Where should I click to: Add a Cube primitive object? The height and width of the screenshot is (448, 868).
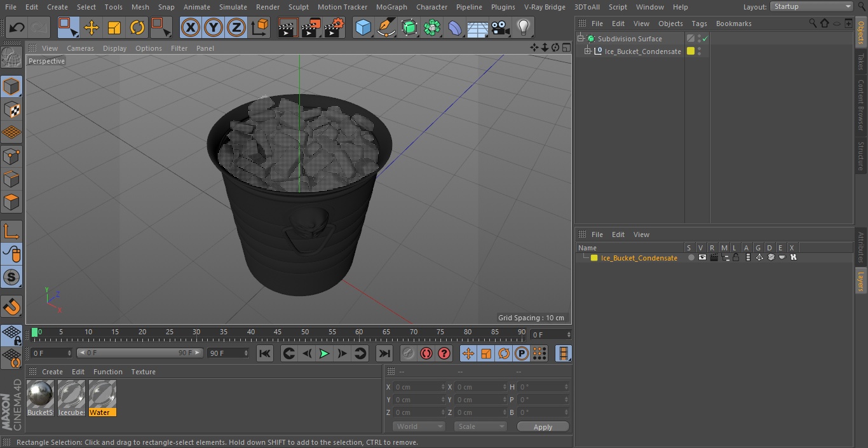pyautogui.click(x=363, y=27)
